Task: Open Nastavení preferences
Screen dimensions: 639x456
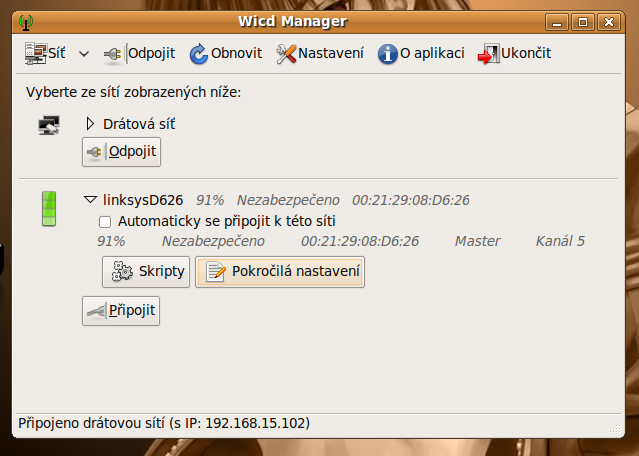Action: click(x=320, y=53)
